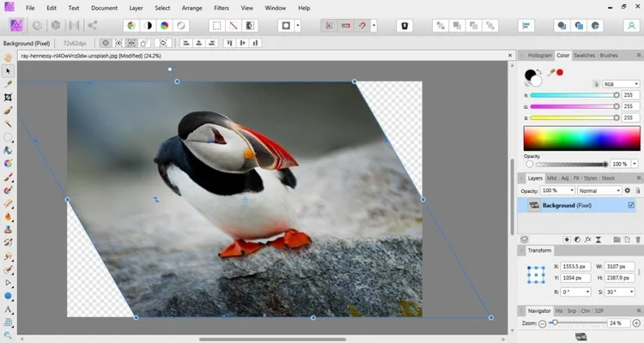Click the Auto Levels toolbar icon

(x=131, y=26)
